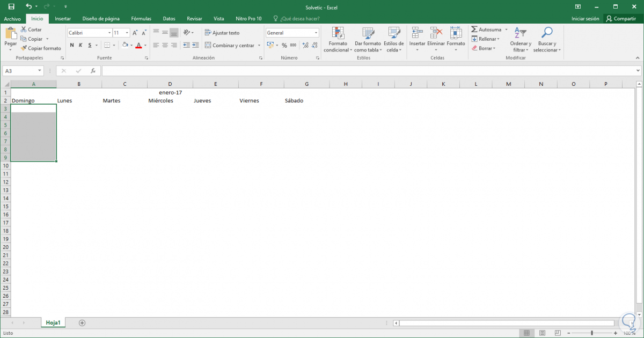
Task: Click the Insertar cells icon
Action: (x=417, y=33)
